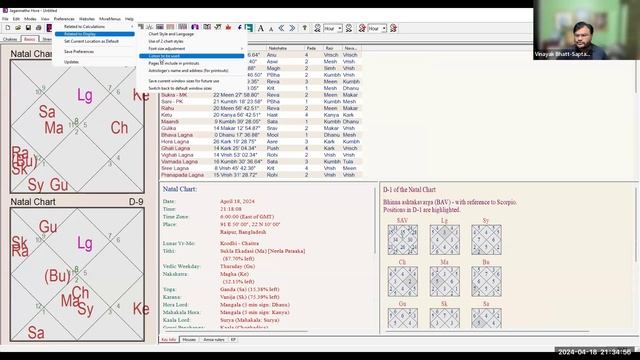Click the Nakshatra column header
Image resolution: width=640 pixels, height=360 pixels.
point(285,48)
